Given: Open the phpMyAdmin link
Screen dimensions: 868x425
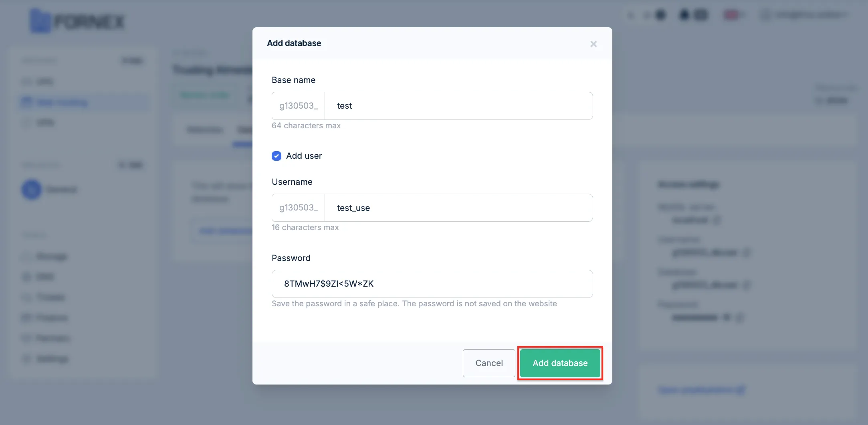Looking at the screenshot, I should click(702, 390).
